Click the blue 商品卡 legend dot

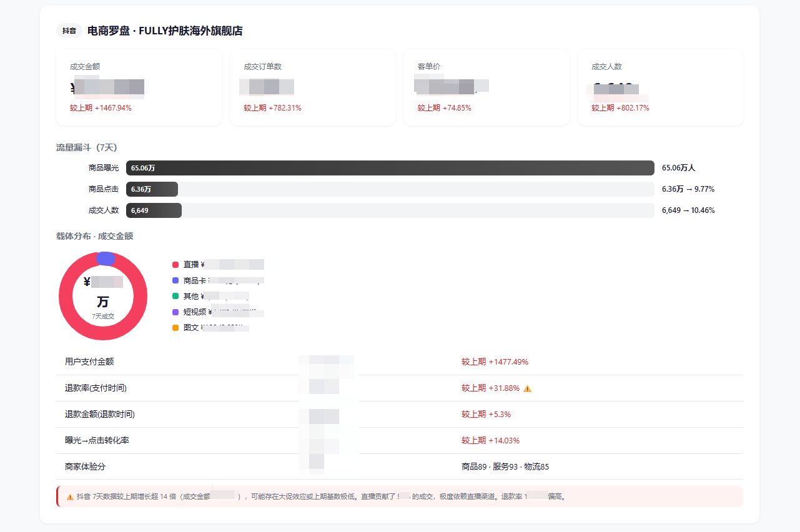click(x=175, y=281)
